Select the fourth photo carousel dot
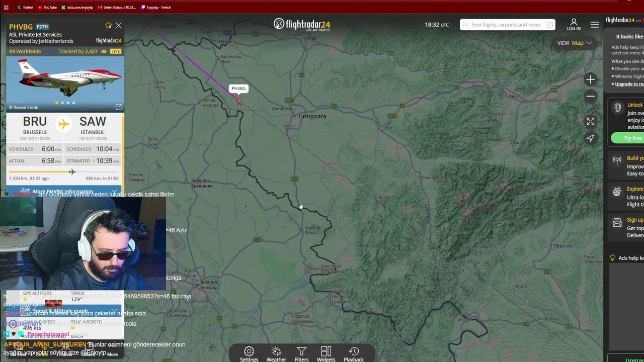The image size is (644, 362). (73, 103)
